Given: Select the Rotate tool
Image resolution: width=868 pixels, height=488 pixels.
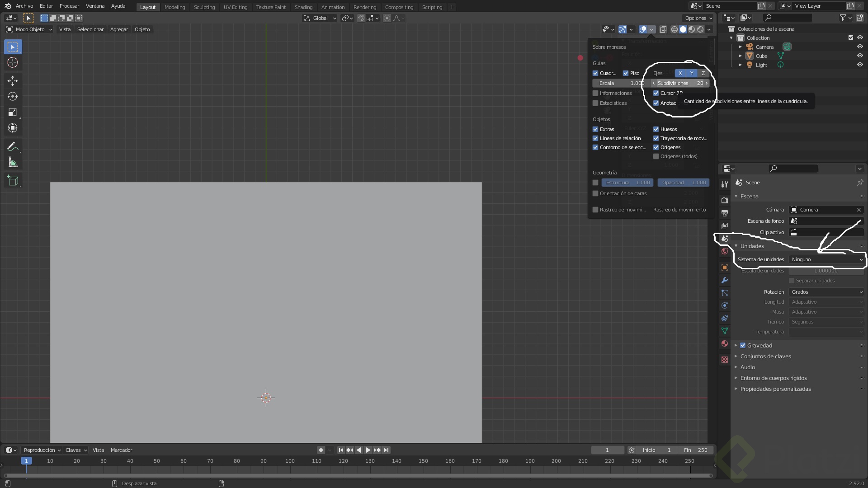Looking at the screenshot, I should click(x=13, y=97).
